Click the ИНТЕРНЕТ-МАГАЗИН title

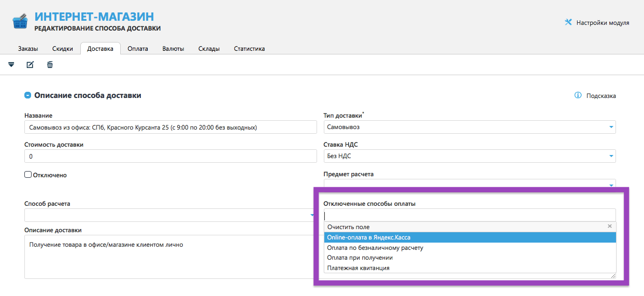pyautogui.click(x=94, y=16)
